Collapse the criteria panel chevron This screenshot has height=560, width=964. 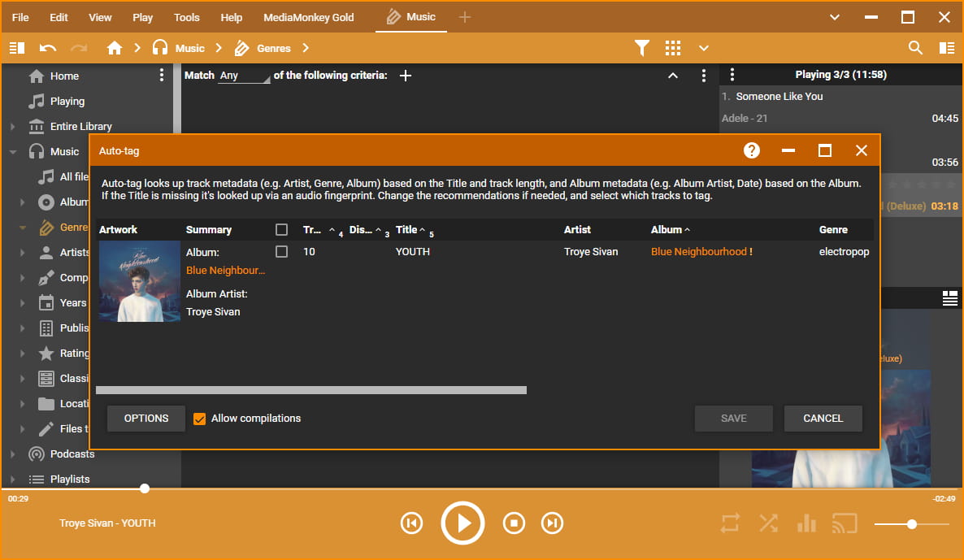pyautogui.click(x=673, y=75)
